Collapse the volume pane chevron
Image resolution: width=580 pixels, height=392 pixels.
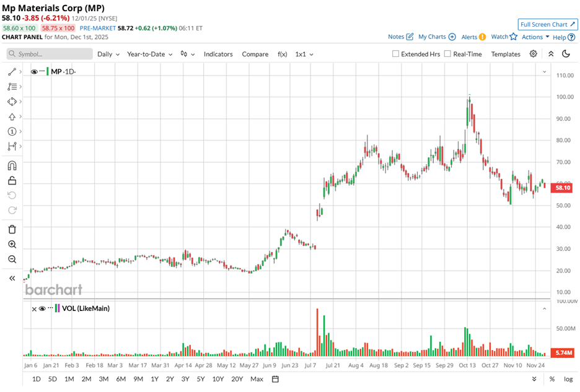[545, 309]
